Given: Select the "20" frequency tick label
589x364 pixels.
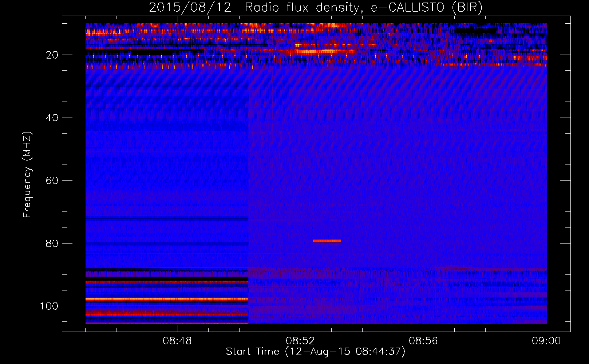Looking at the screenshot, I should tap(52, 55).
